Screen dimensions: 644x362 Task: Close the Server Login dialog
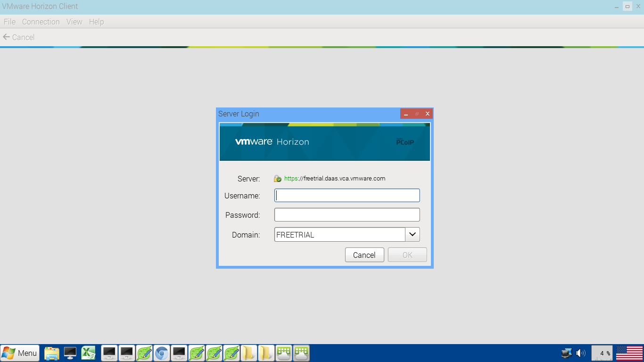pyautogui.click(x=428, y=114)
